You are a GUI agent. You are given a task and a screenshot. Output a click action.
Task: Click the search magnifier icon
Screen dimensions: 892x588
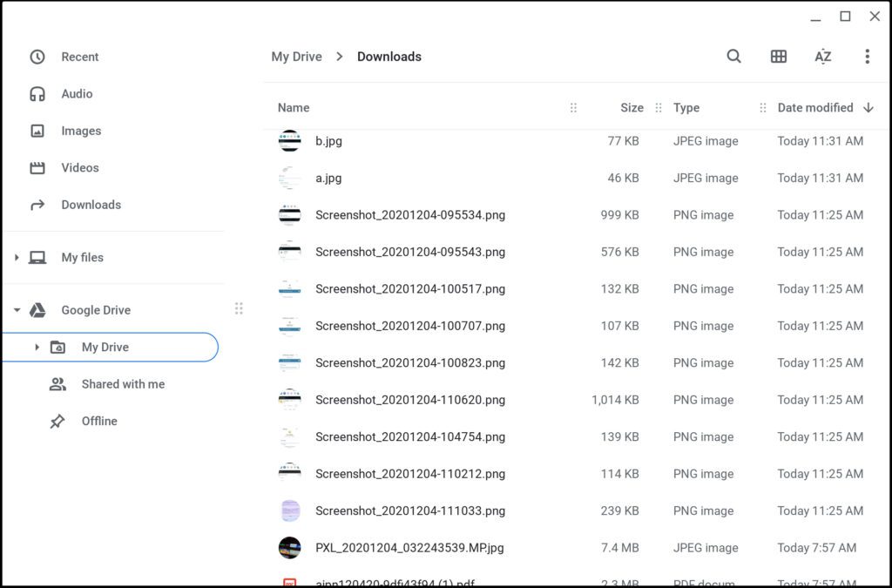(x=733, y=57)
